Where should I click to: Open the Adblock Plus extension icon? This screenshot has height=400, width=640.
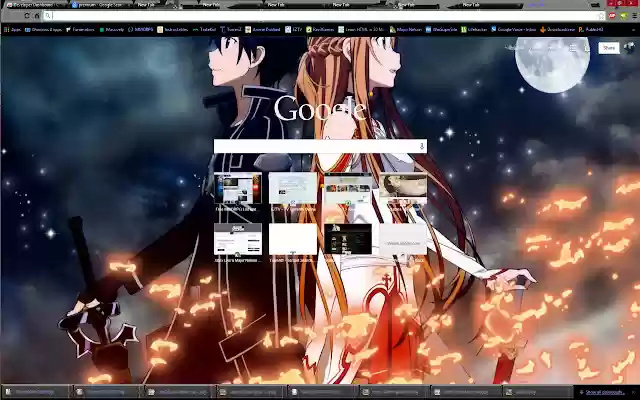(612, 16)
